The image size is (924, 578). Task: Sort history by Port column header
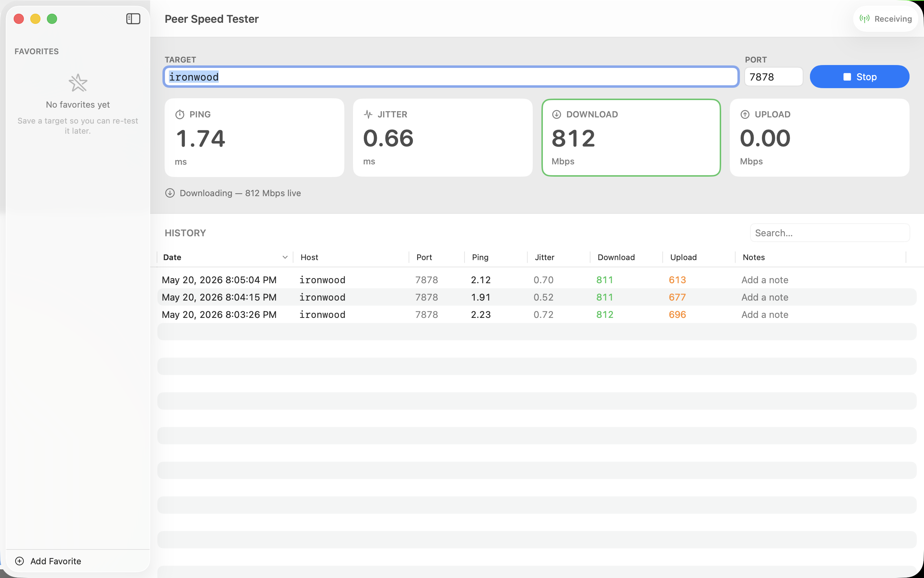point(437,257)
